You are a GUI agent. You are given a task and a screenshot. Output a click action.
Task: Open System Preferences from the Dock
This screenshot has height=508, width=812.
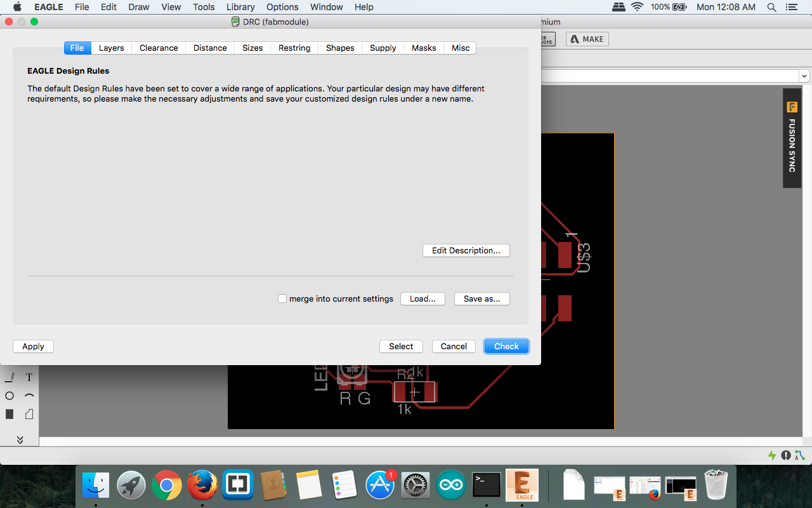(416, 486)
